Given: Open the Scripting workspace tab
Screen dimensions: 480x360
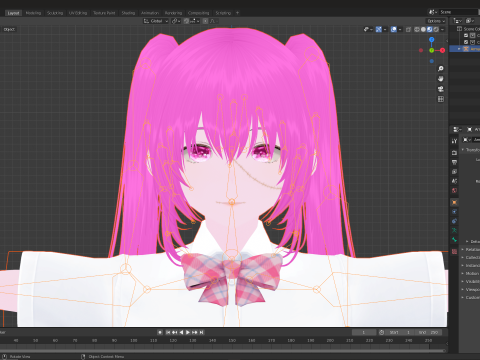Looking at the screenshot, I should click(x=223, y=13).
